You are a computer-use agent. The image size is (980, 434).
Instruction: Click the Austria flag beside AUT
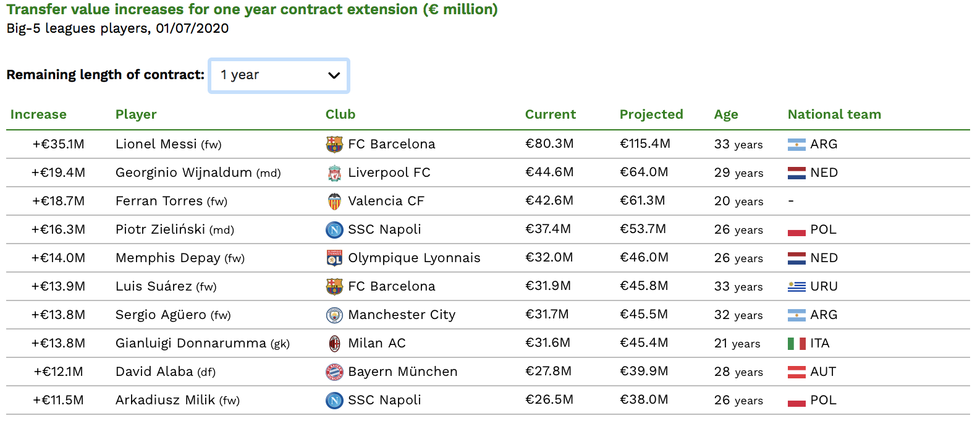click(796, 372)
